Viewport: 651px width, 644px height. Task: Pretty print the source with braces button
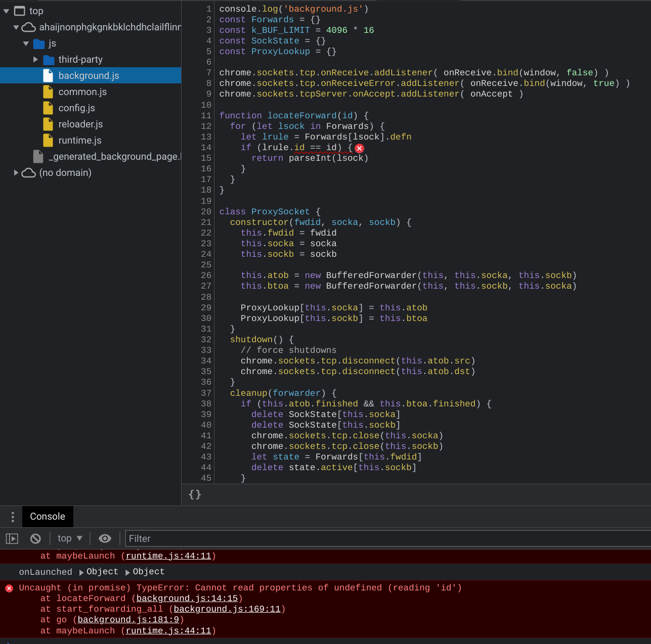(195, 494)
